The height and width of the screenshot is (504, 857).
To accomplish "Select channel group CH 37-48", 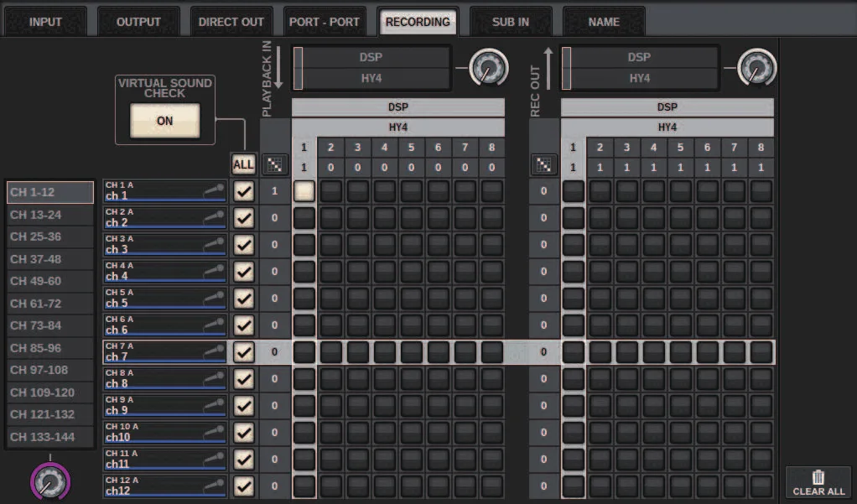I will coord(49,259).
